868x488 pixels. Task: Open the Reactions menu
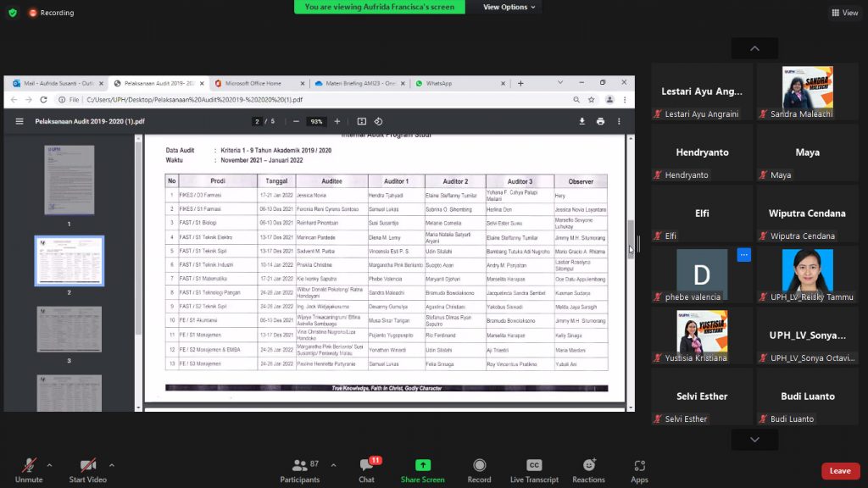click(x=588, y=467)
